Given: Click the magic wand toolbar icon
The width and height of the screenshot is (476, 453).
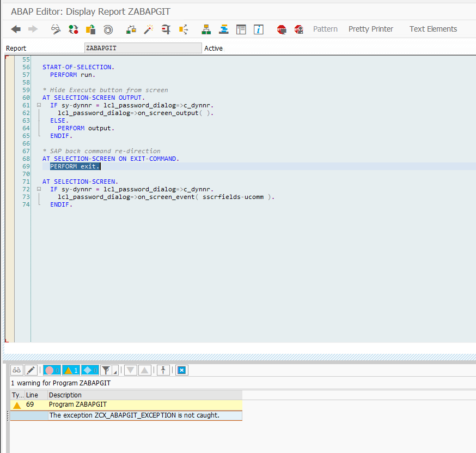Looking at the screenshot, I should [148, 29].
